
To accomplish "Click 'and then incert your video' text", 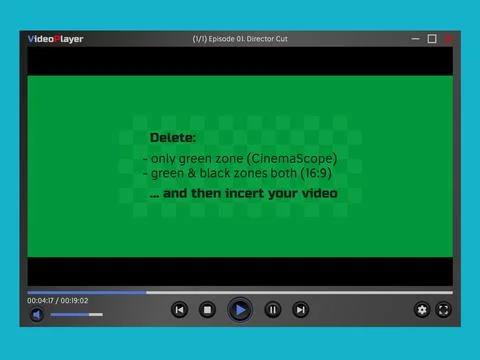I will pos(244,193).
